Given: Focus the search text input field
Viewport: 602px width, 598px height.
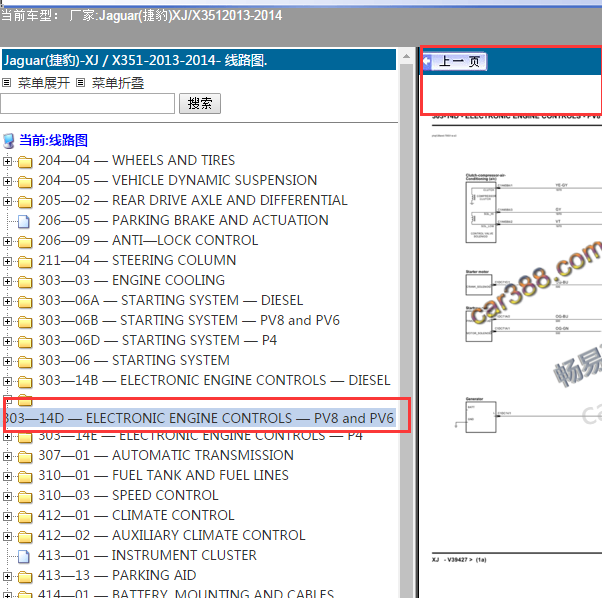Looking at the screenshot, I should [88, 103].
